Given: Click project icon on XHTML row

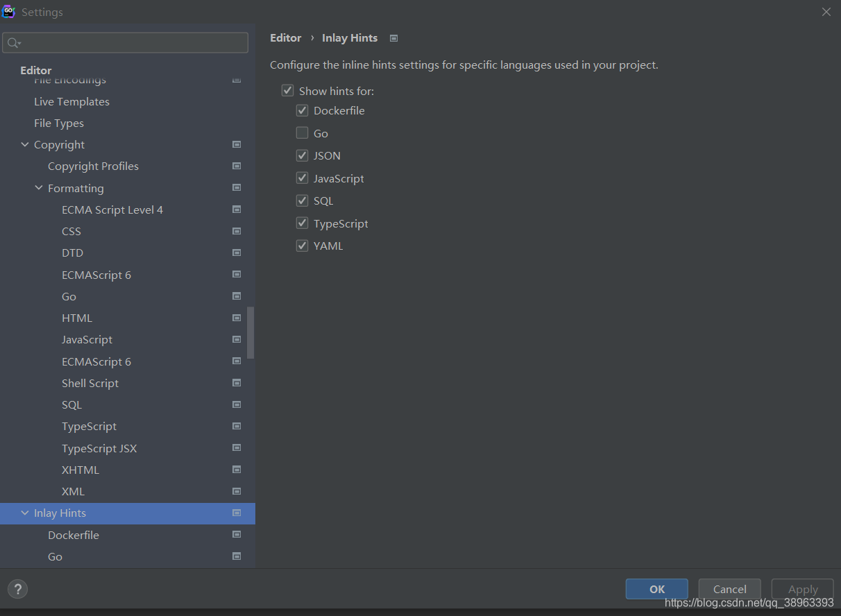Looking at the screenshot, I should [237, 470].
